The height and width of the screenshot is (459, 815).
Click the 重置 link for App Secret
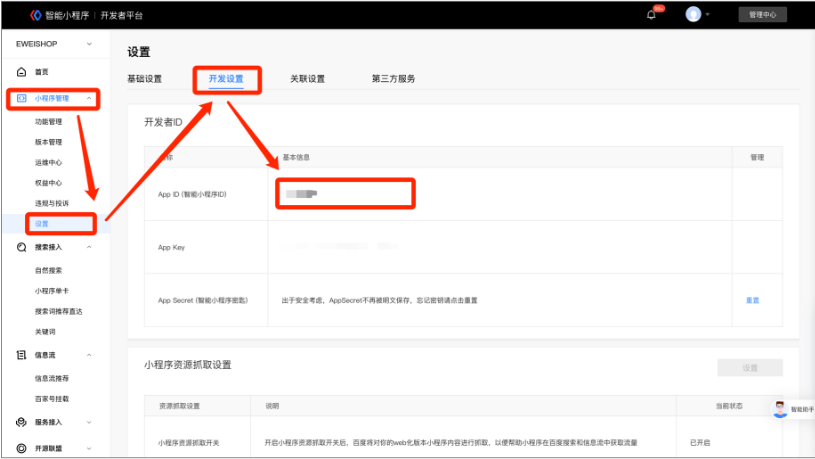coord(752,300)
